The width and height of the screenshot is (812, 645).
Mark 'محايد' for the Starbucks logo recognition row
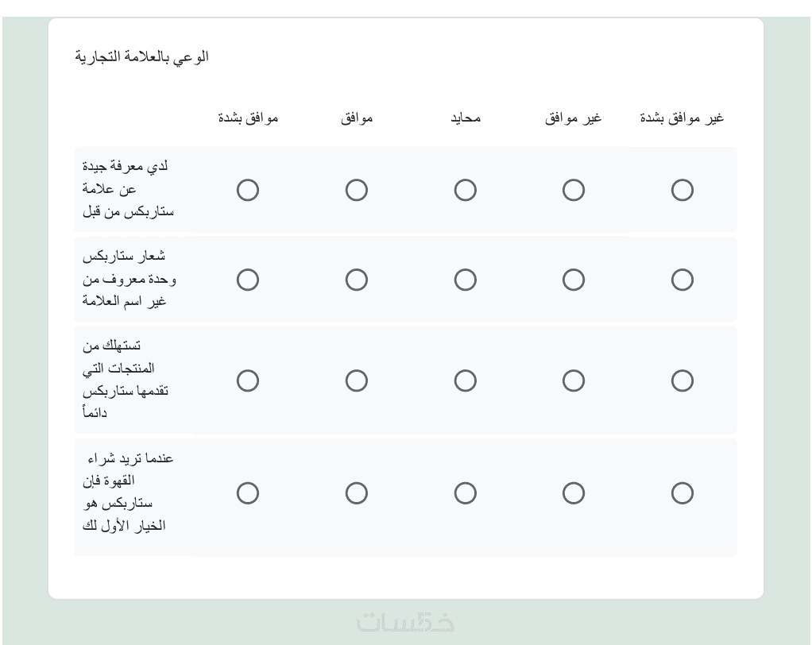[465, 280]
